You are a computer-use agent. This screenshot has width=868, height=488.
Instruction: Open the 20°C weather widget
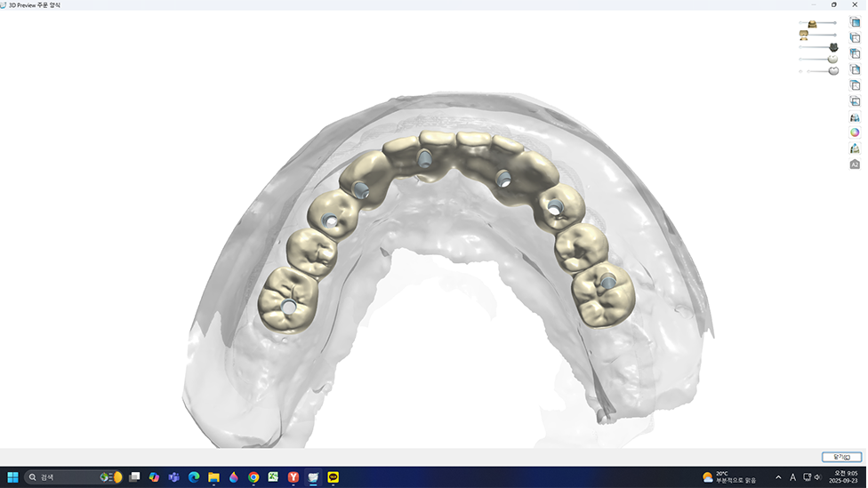click(x=729, y=477)
